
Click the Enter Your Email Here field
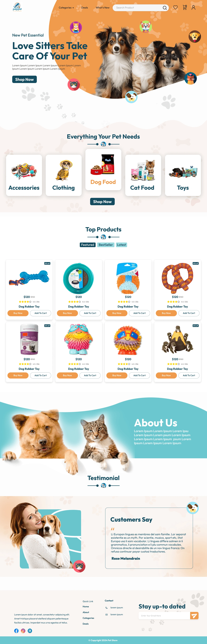[x=164, y=616]
